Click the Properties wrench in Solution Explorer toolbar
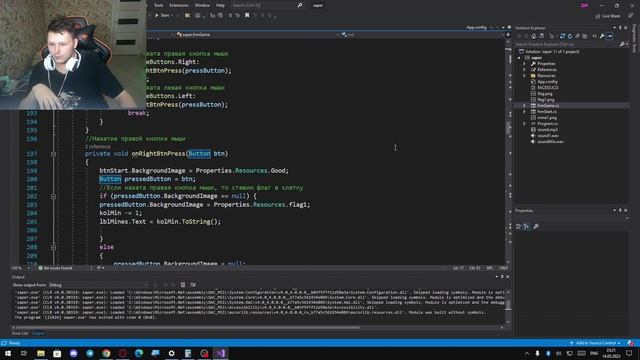 (602, 36)
